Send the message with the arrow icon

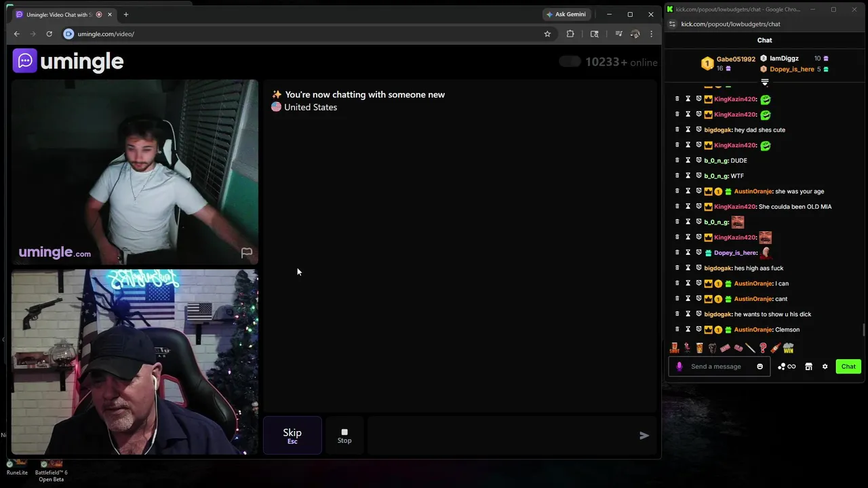click(644, 436)
